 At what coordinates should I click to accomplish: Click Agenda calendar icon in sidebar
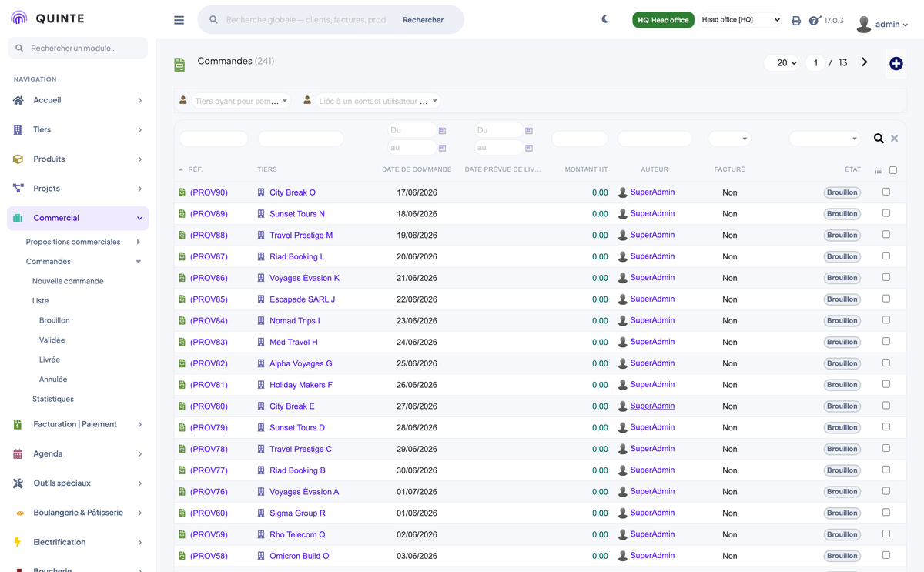pyautogui.click(x=18, y=454)
